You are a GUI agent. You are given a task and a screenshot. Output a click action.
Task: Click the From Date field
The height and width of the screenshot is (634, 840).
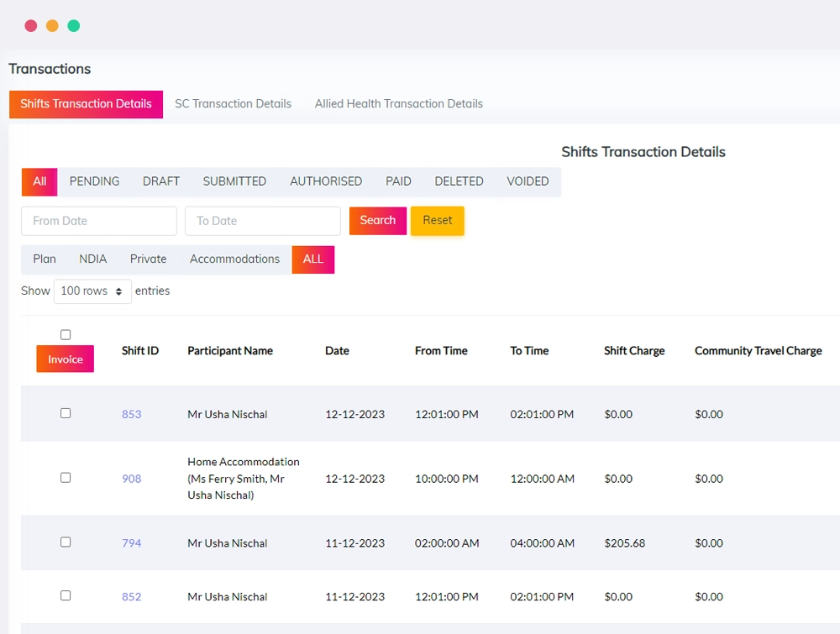pyautogui.click(x=99, y=221)
